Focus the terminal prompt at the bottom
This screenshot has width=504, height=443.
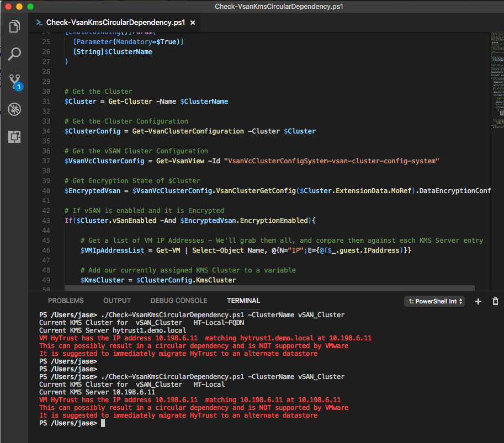coord(103,423)
